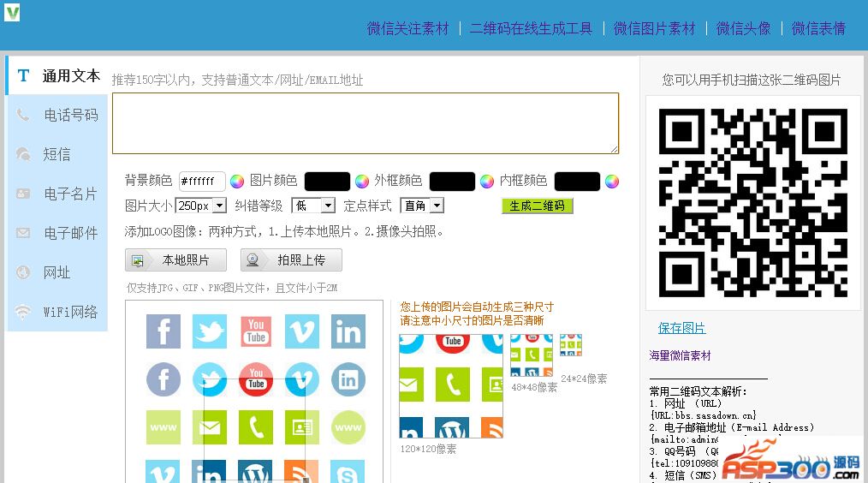This screenshot has width=868, height=483.
Task: Click the black 外框颜色 swatch
Action: pos(452,182)
